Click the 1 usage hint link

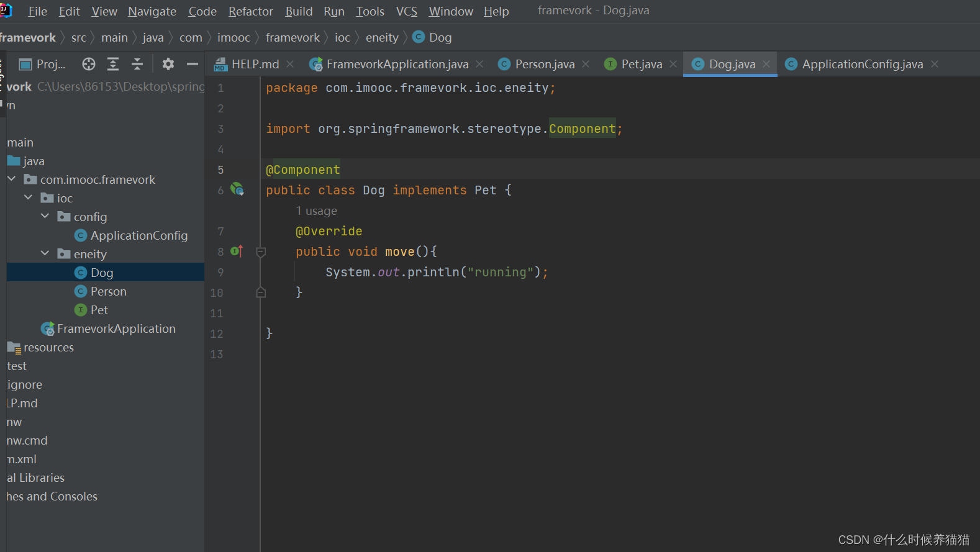[316, 210]
